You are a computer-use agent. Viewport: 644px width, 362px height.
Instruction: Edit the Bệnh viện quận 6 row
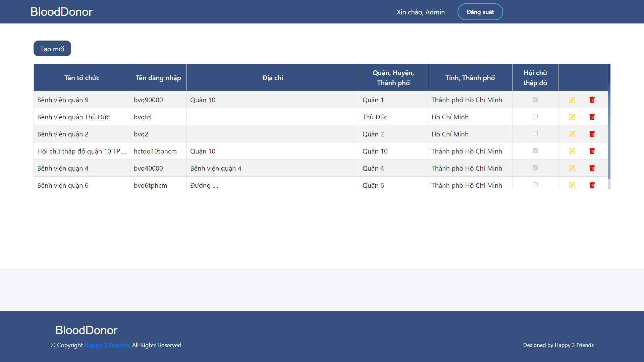click(572, 185)
